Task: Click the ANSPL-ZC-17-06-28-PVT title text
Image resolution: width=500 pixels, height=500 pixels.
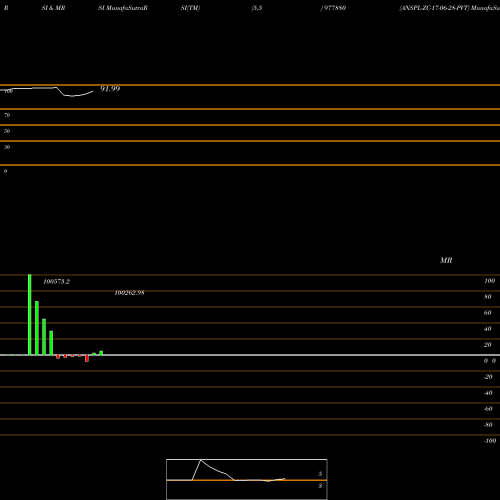Action: pyautogui.click(x=434, y=8)
